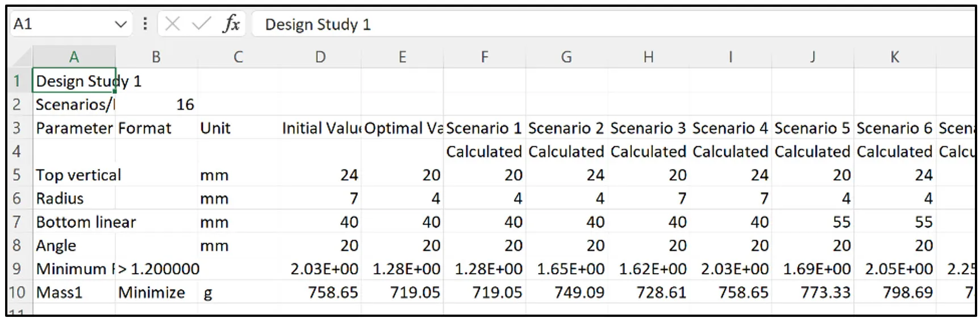
Task: Select column H header
Action: pyautogui.click(x=648, y=57)
